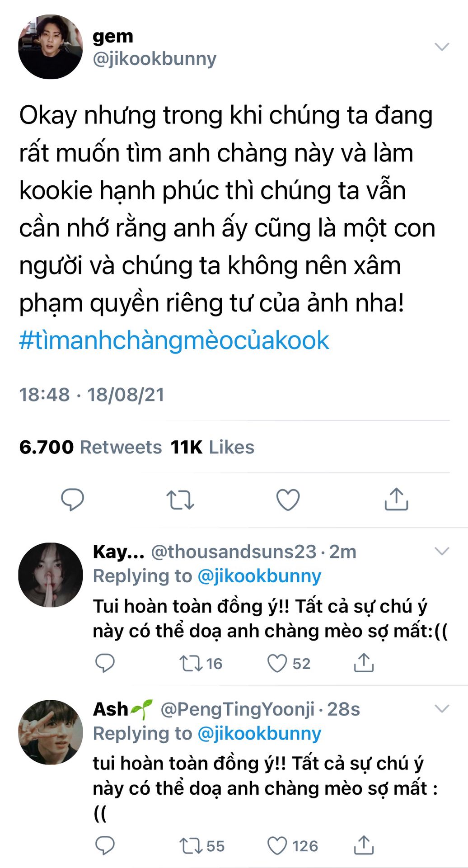The width and height of the screenshot is (468, 868).
Task: View the 11K Likes list
Action: (x=212, y=447)
